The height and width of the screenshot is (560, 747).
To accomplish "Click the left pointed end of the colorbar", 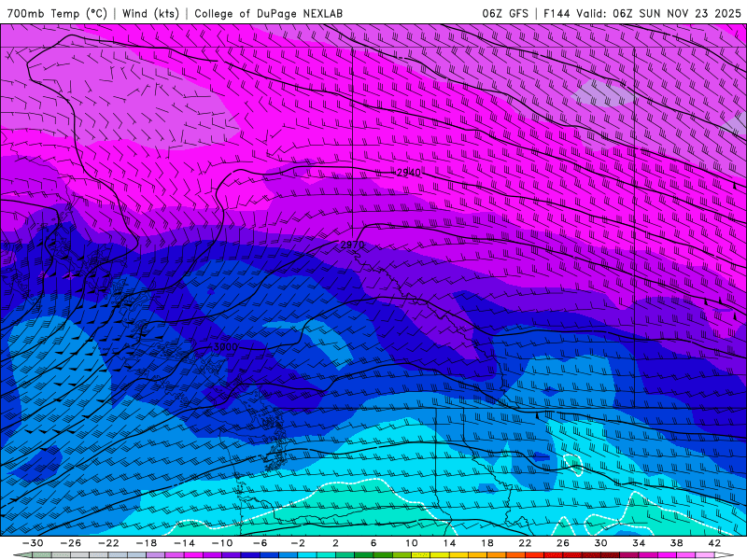I will click(22, 554).
